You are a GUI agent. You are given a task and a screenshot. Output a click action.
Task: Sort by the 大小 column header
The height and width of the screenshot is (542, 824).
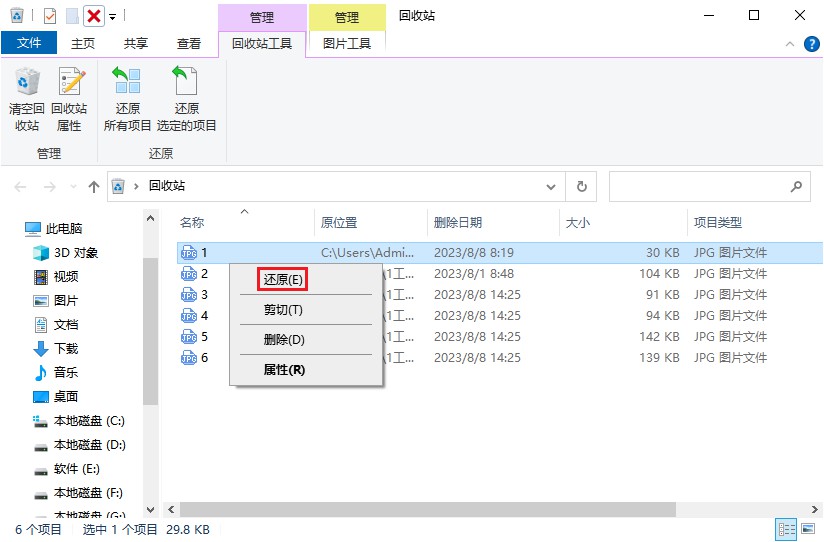point(578,222)
